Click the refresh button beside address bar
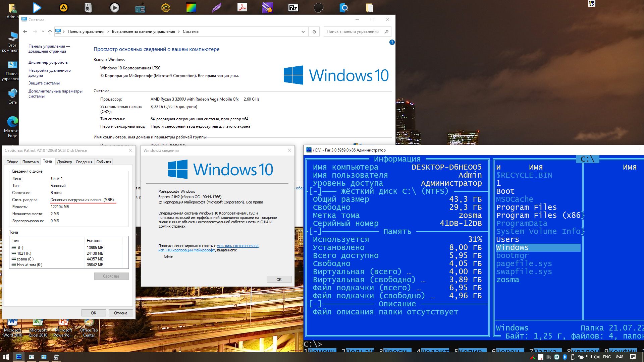This screenshot has height=362, width=644. tap(314, 32)
